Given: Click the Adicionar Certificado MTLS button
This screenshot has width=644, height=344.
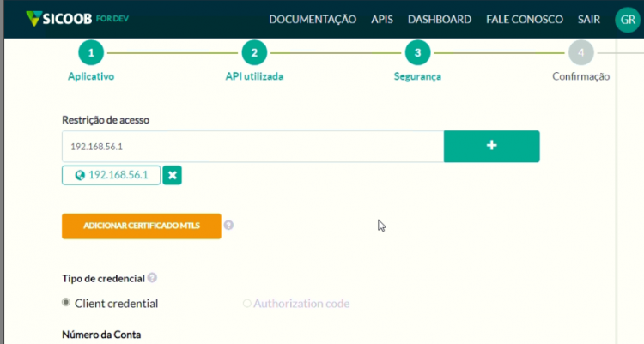Looking at the screenshot, I should (142, 226).
